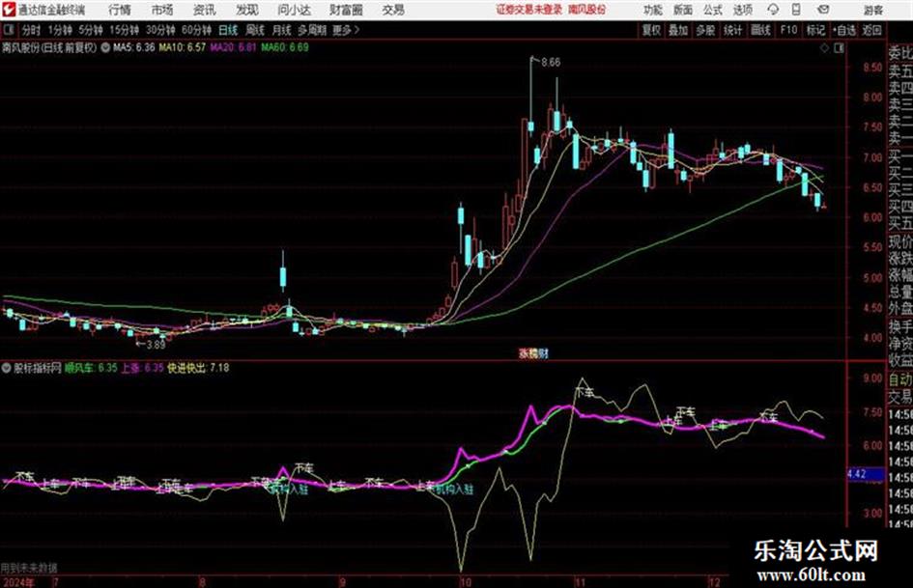Open the 公式 menu
913x588 pixels.
tap(712, 10)
